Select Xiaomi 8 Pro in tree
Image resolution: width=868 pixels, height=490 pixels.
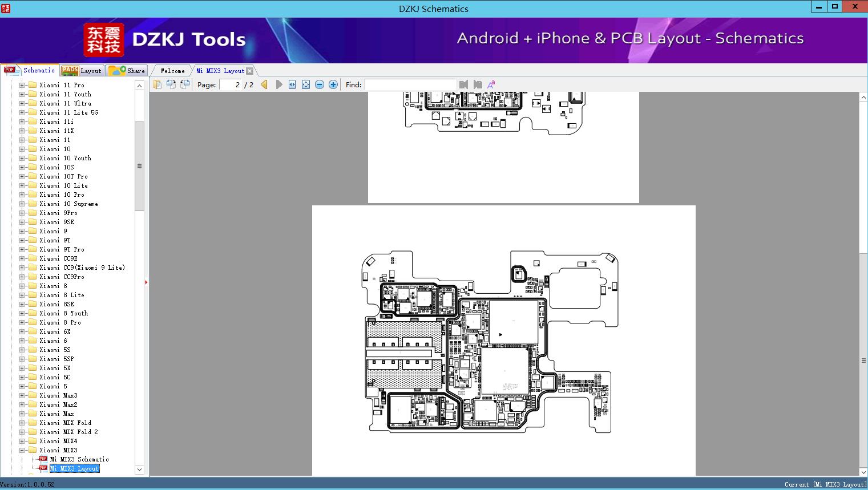[x=60, y=322]
